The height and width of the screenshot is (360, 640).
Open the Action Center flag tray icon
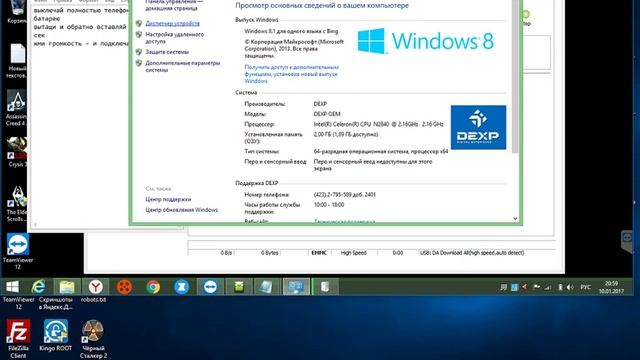[x=537, y=287]
